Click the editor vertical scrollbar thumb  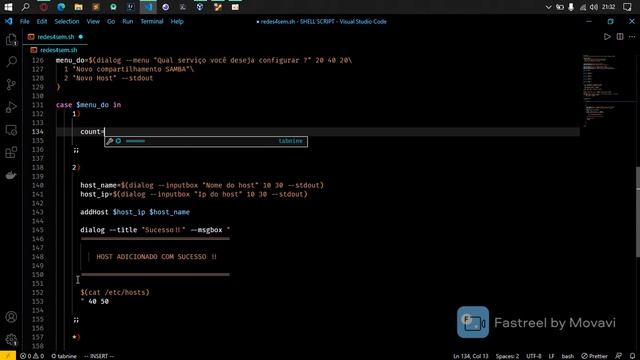coord(638,212)
